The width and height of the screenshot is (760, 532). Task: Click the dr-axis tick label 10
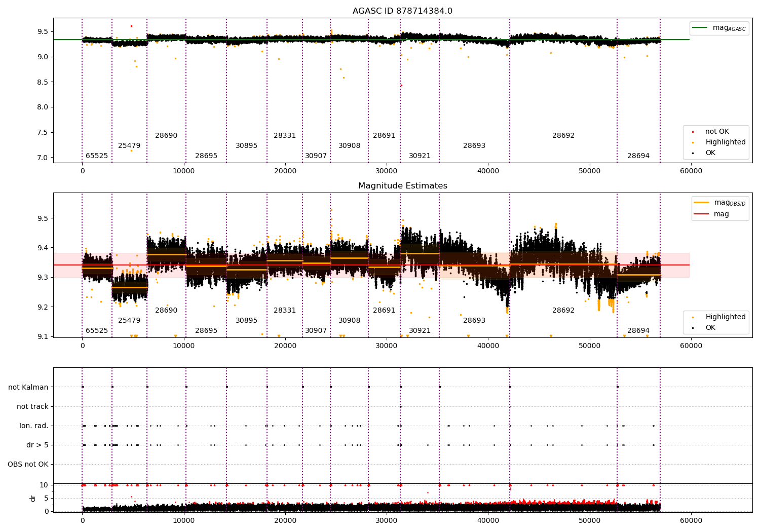(x=44, y=485)
